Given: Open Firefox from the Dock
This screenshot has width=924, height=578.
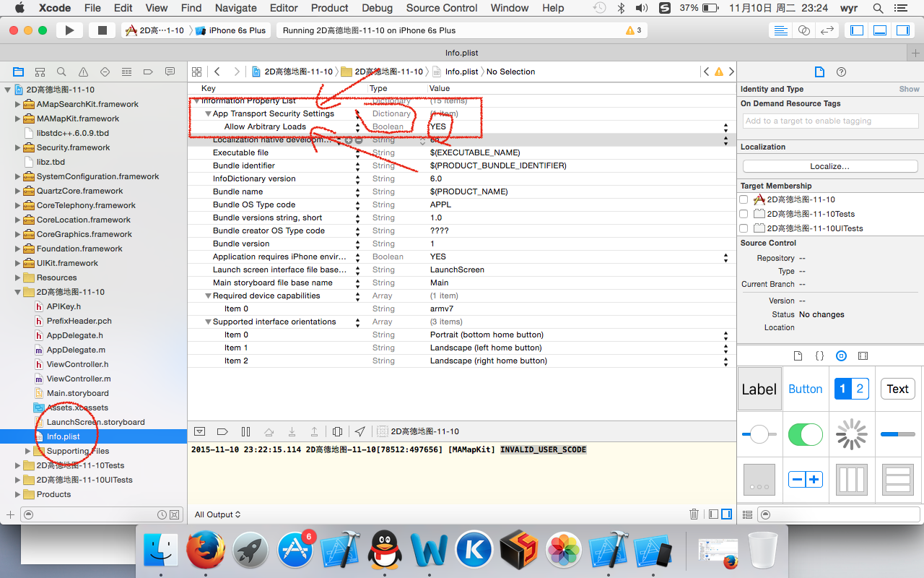Looking at the screenshot, I should (206, 551).
